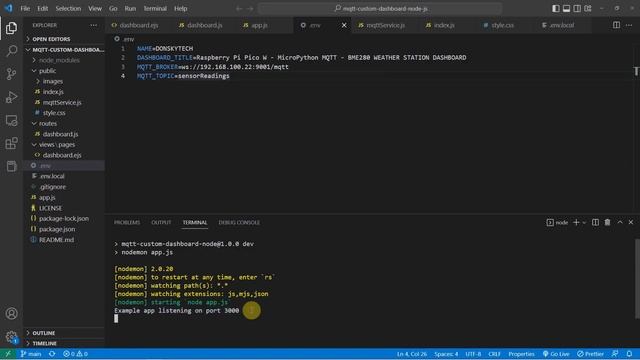The image size is (640, 360).
Task: Open terminal launch profile dropdown
Action: click(584, 222)
